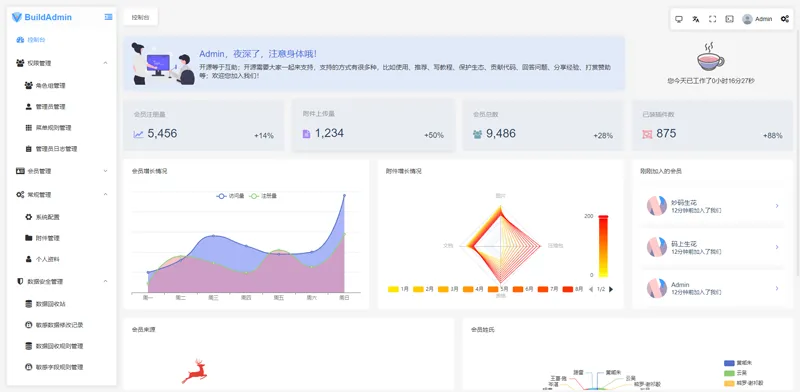Open the language translate switcher icon

(695, 19)
